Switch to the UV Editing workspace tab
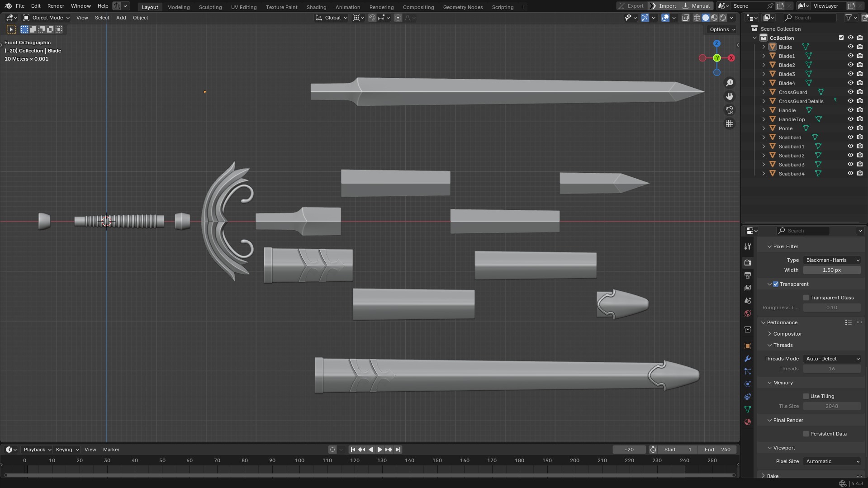Screen dimensions: 868x488 point(243,7)
